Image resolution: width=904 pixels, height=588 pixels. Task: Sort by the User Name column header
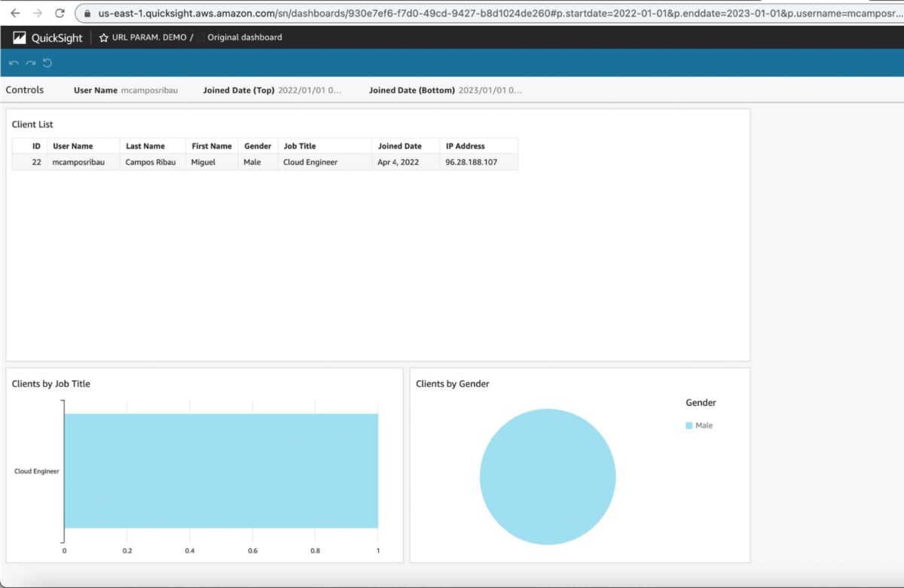[84, 146]
